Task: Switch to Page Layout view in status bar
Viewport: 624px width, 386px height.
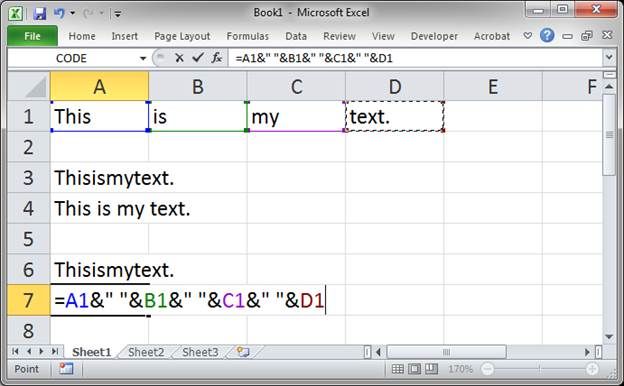Action: [414, 369]
